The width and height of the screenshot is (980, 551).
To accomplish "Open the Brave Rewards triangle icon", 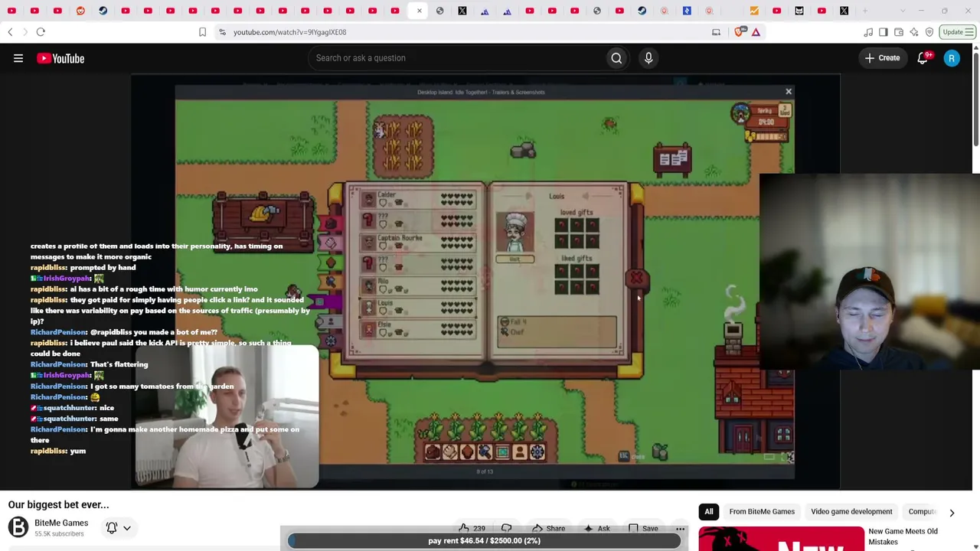I will 756,32.
